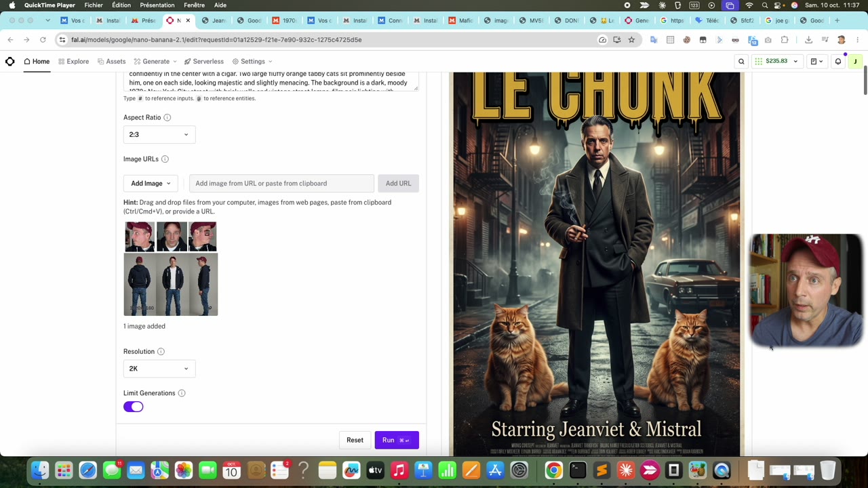Open the Fichier menu in the menu bar
The image size is (868, 488).
coord(94,5)
